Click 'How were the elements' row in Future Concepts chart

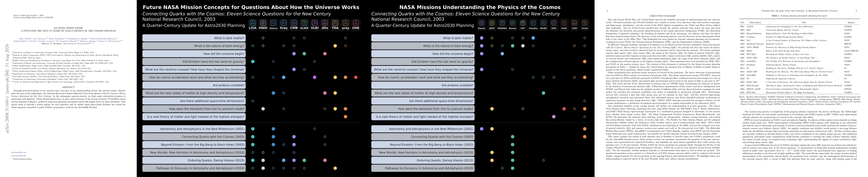(x=194, y=109)
